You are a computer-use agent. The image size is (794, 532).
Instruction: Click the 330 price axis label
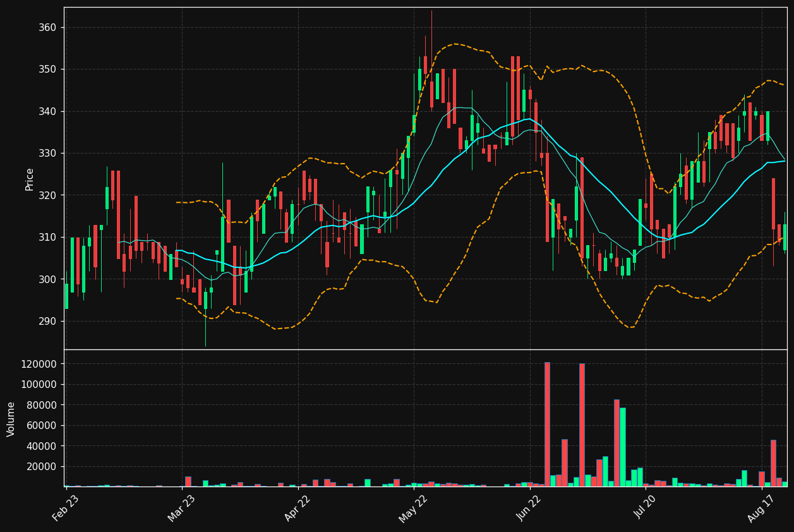coord(48,154)
